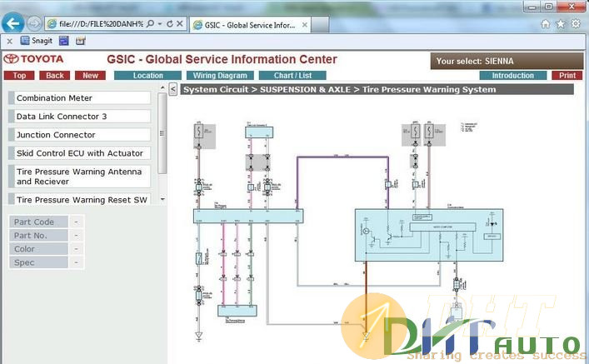Close the GSIC browser tab
The height and width of the screenshot is (364, 589).
point(305,25)
